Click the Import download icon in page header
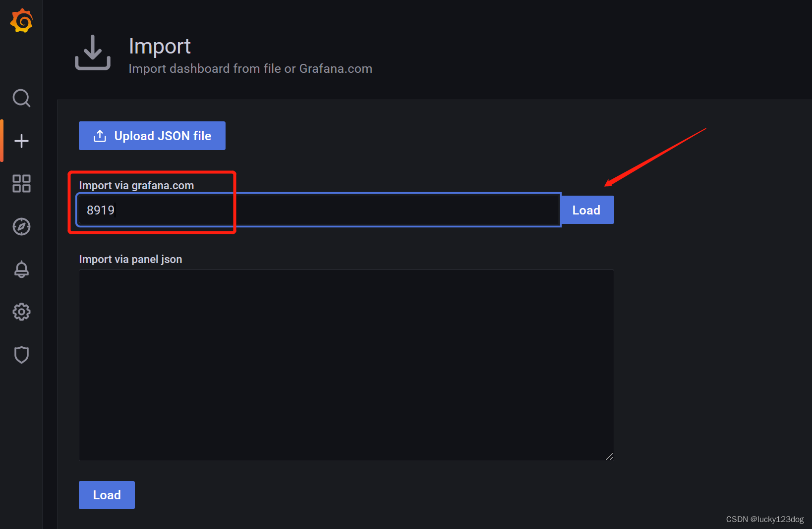812x529 pixels. pos(93,53)
